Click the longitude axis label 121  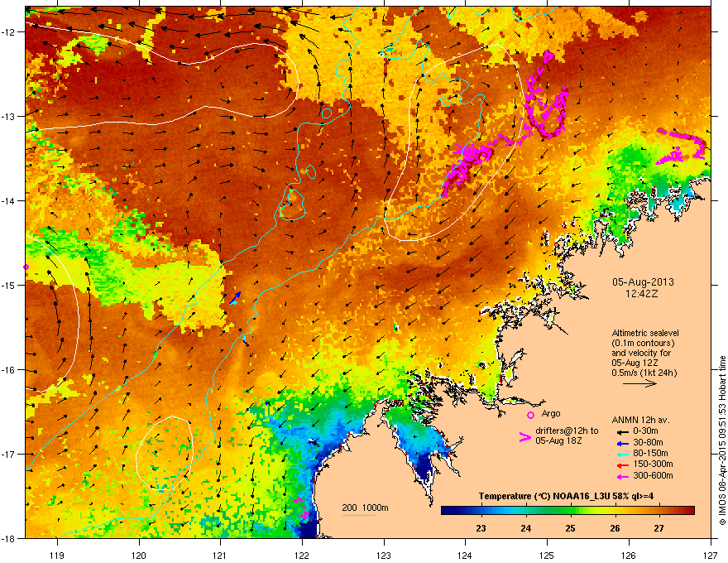click(x=220, y=555)
